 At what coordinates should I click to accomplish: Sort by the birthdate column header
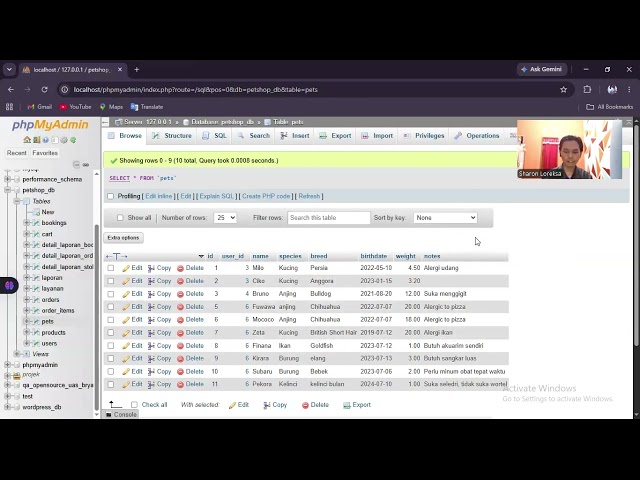373,256
